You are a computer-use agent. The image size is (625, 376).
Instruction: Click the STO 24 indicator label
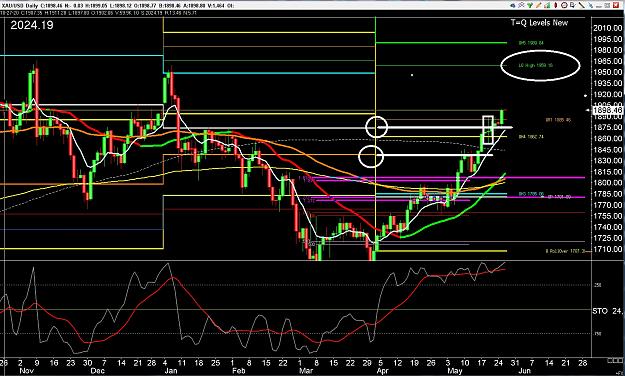point(607,311)
